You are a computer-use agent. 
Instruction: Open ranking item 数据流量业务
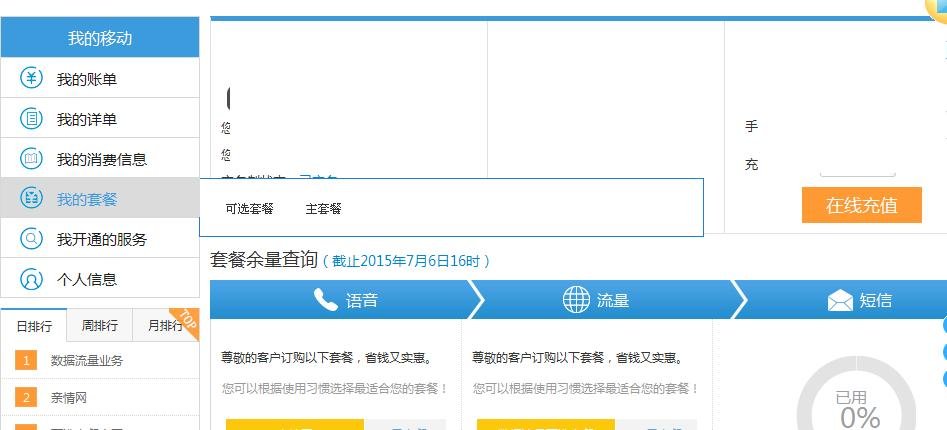click(87, 361)
